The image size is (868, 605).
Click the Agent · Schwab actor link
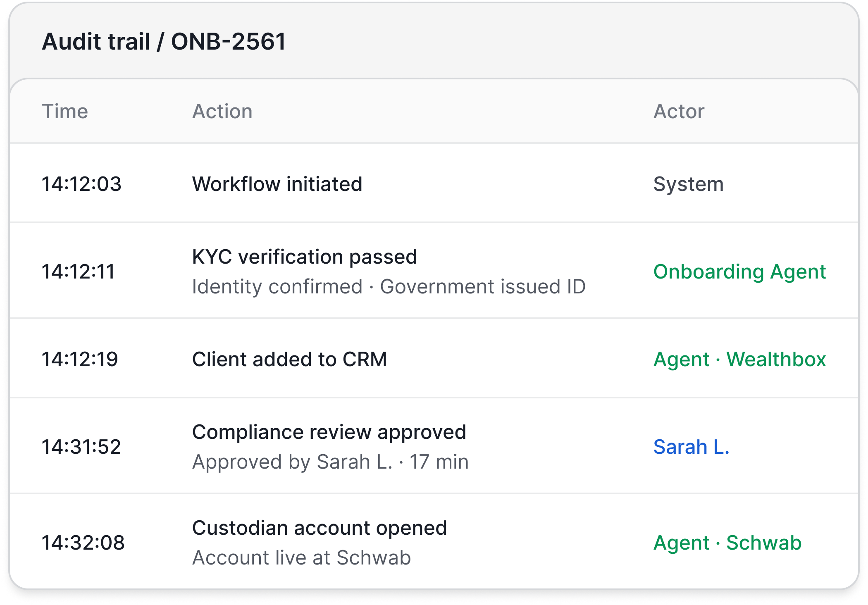(727, 543)
